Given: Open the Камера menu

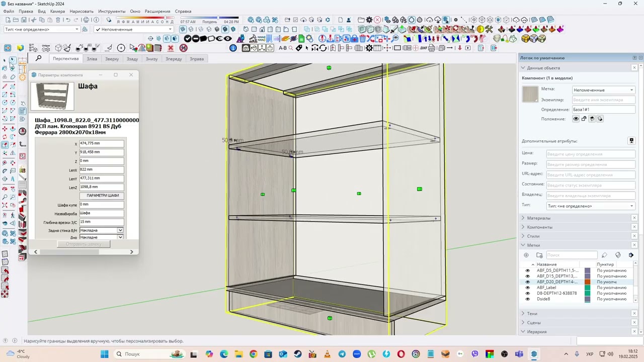Looking at the screenshot, I should tap(57, 11).
